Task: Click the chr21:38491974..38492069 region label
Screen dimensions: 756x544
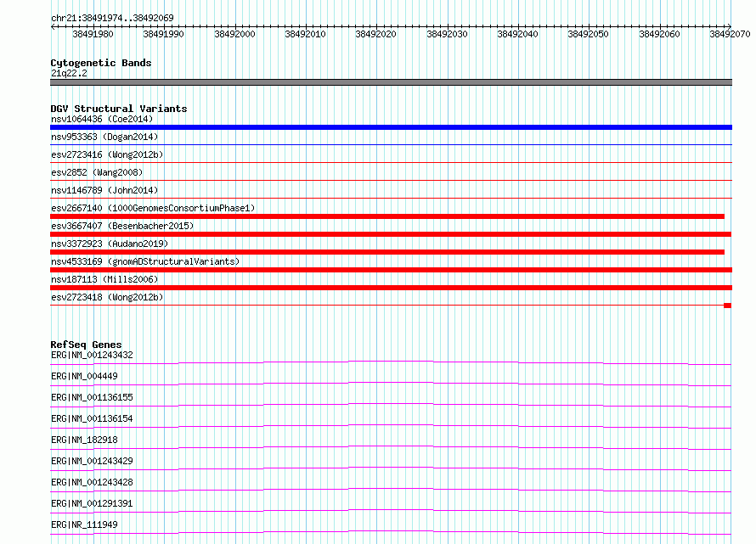Action: coord(112,18)
